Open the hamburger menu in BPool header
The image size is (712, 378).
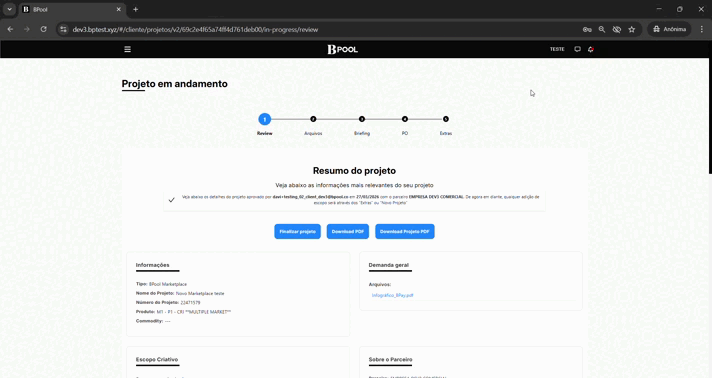pyautogui.click(x=128, y=49)
